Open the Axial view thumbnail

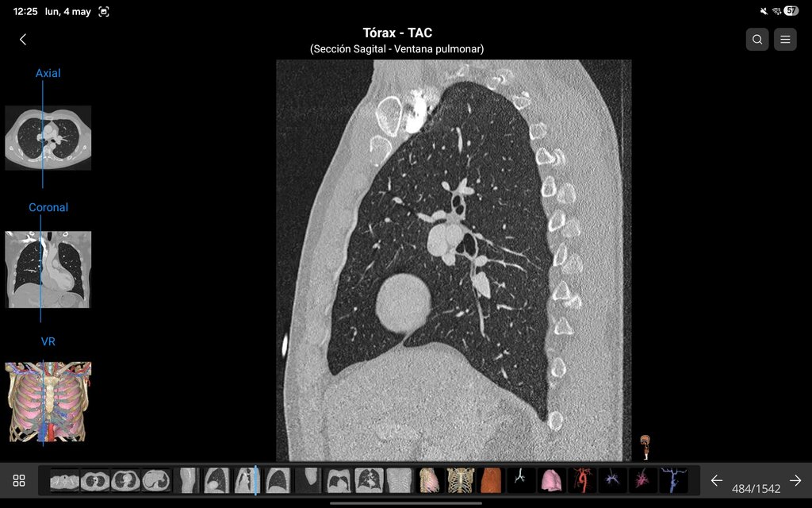[x=48, y=138]
